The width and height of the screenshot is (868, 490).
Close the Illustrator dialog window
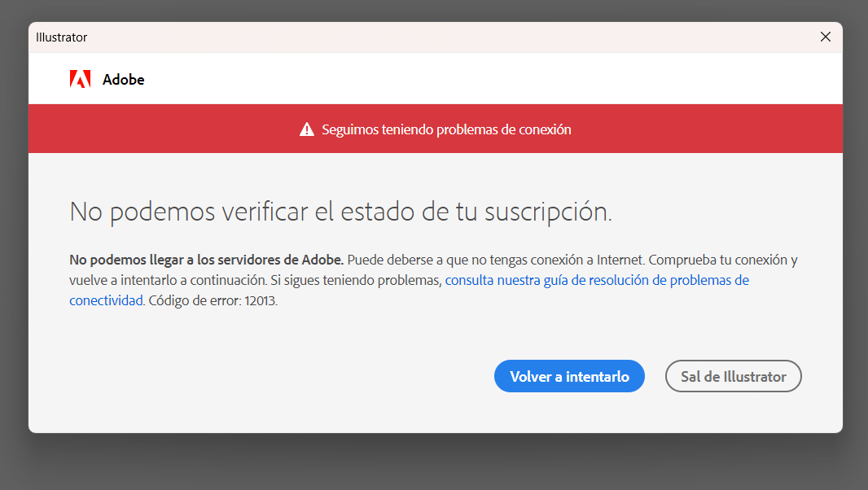[825, 37]
